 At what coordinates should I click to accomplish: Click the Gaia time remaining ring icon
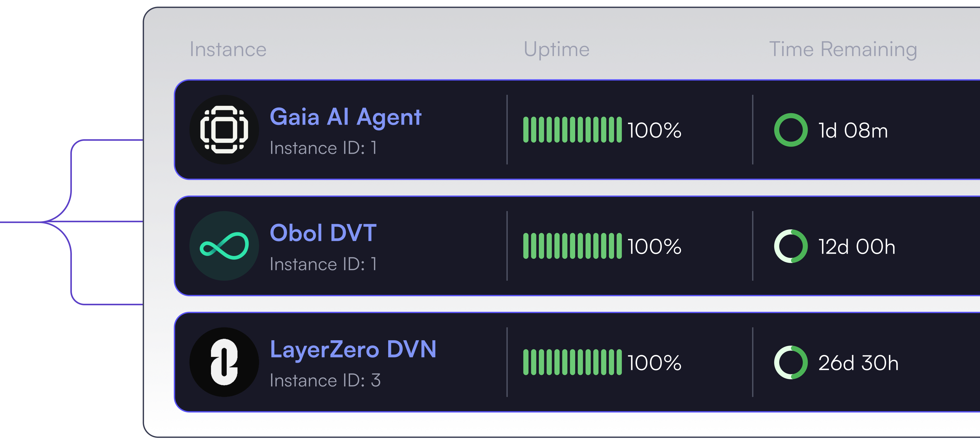[790, 130]
